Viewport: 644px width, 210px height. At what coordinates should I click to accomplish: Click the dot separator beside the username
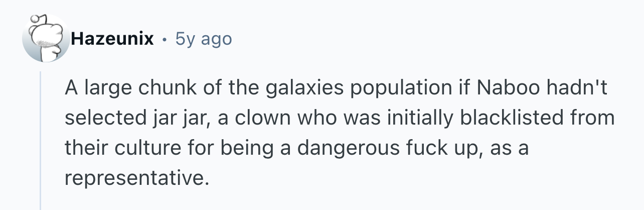tap(165, 39)
